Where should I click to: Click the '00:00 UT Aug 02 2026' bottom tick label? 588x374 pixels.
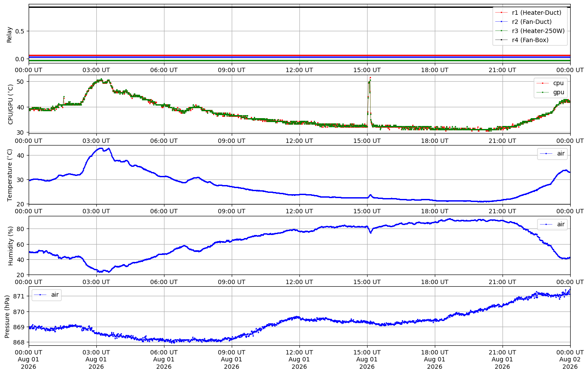tap(570, 359)
